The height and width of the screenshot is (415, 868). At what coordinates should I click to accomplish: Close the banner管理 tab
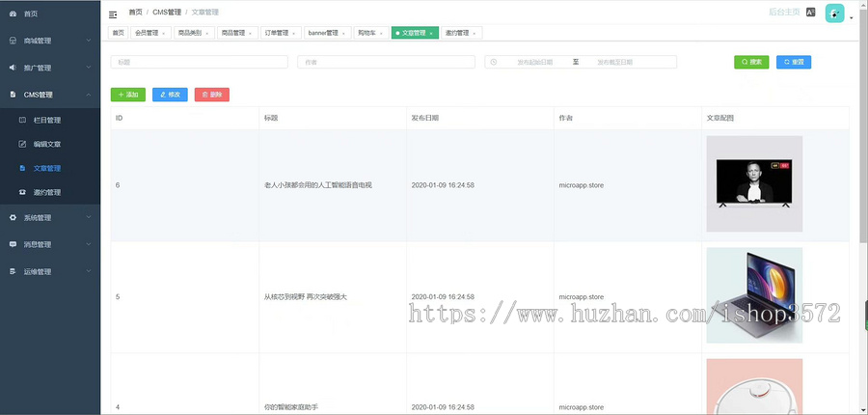[x=343, y=33]
